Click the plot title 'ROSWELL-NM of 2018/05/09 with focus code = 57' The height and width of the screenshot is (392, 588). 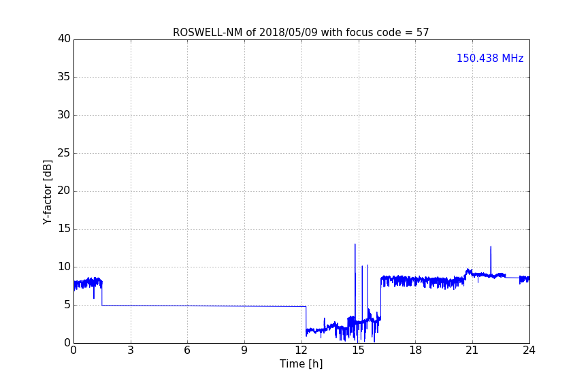tap(301, 33)
